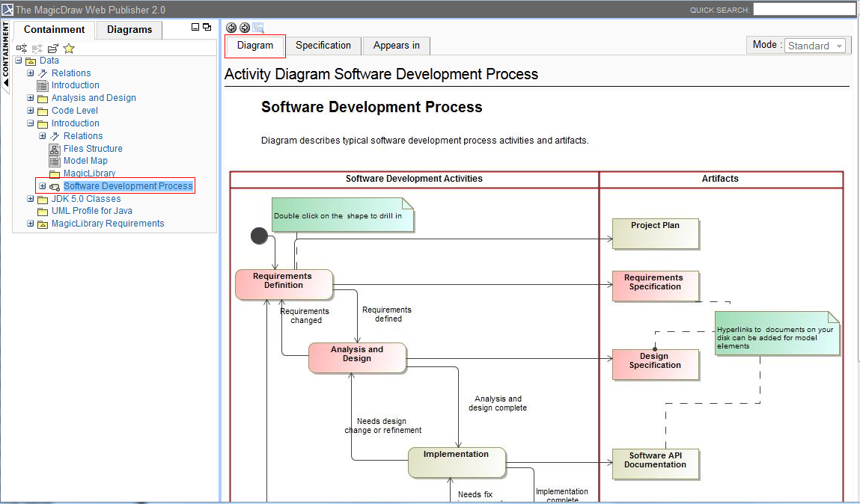Collapse the Data root node

[19, 61]
